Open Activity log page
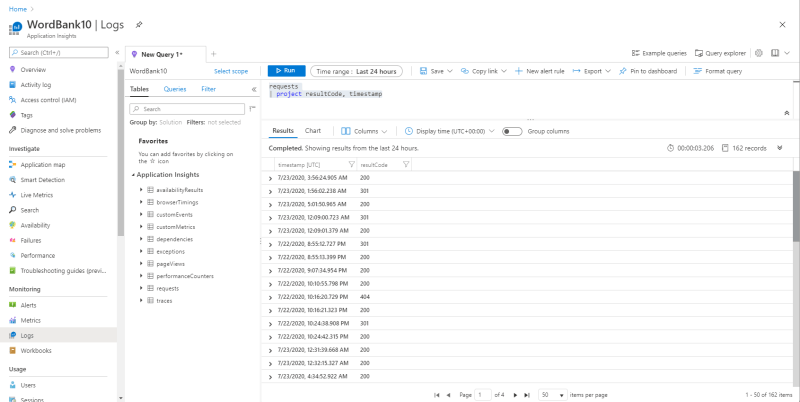This screenshot has height=402, width=800. click(x=36, y=85)
